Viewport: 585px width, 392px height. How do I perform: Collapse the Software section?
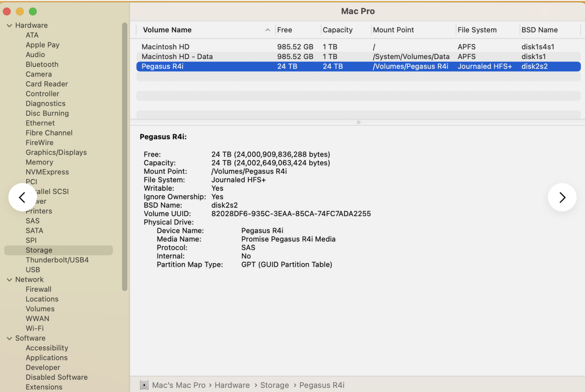pyautogui.click(x=9, y=338)
